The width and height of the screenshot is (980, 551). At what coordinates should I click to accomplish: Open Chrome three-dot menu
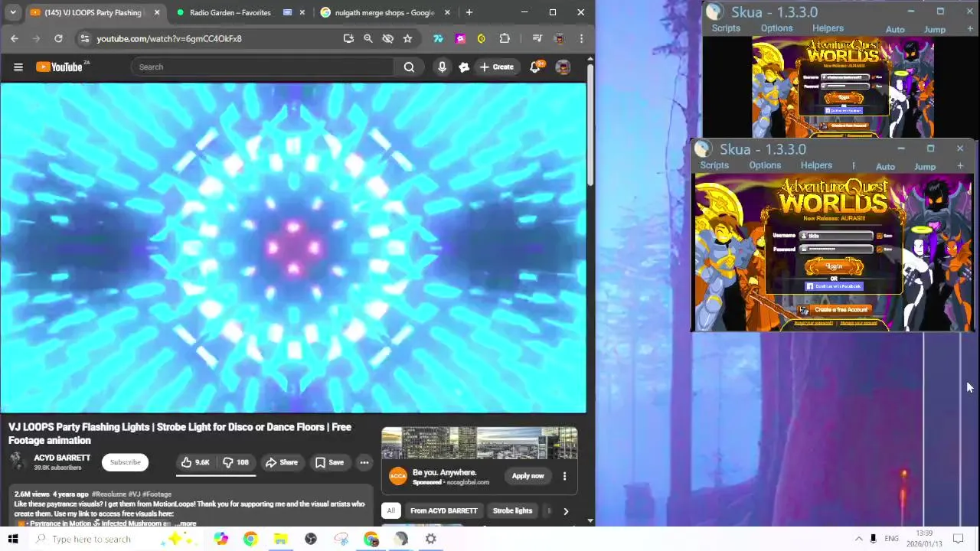pos(581,38)
